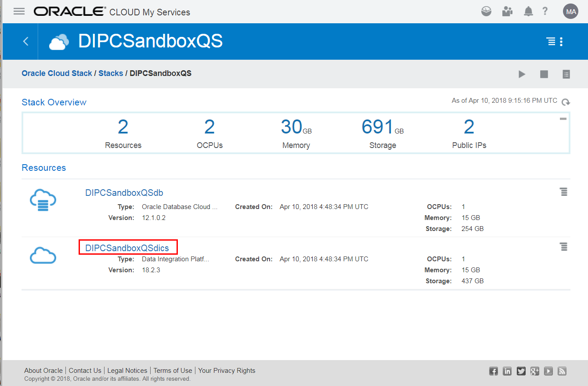Viewport: 588px width, 386px height.
Task: Click the 437 GB storage value
Action: [473, 281]
